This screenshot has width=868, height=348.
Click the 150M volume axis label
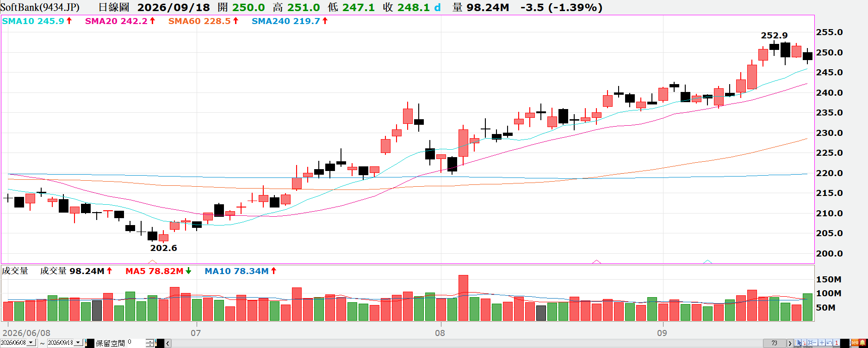pos(829,280)
